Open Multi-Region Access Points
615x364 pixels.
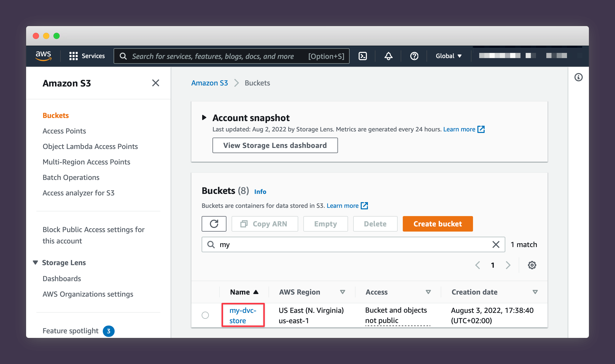point(86,162)
